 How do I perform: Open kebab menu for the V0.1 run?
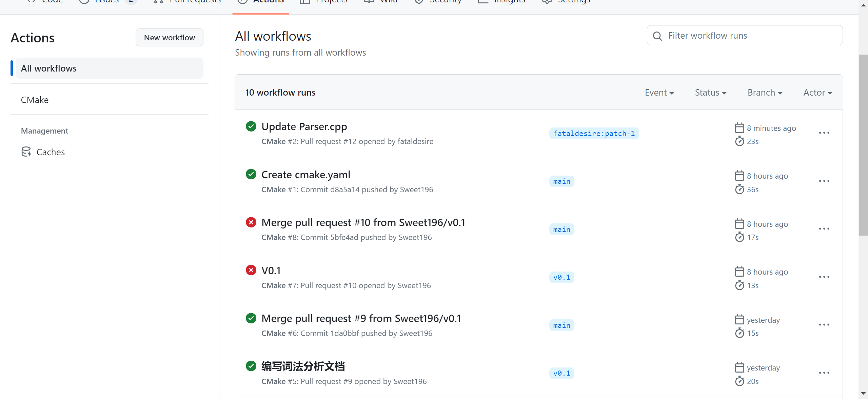(824, 277)
